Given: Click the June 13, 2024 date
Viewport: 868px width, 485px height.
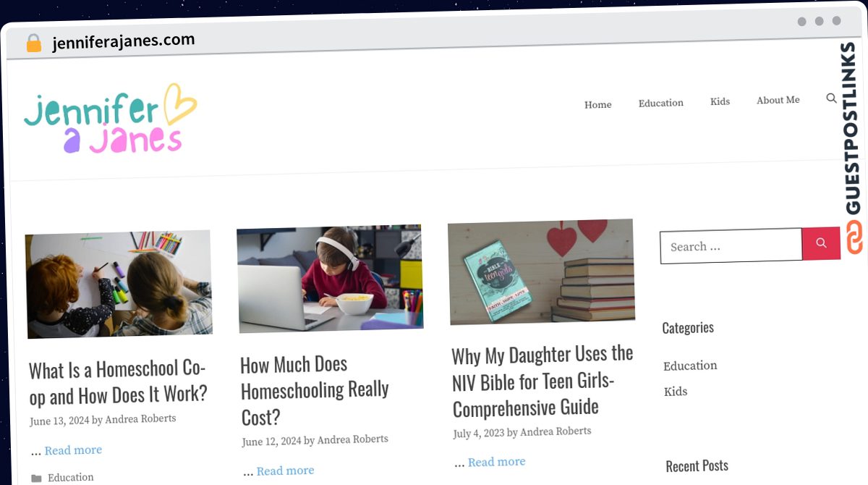Looking at the screenshot, I should [59, 421].
